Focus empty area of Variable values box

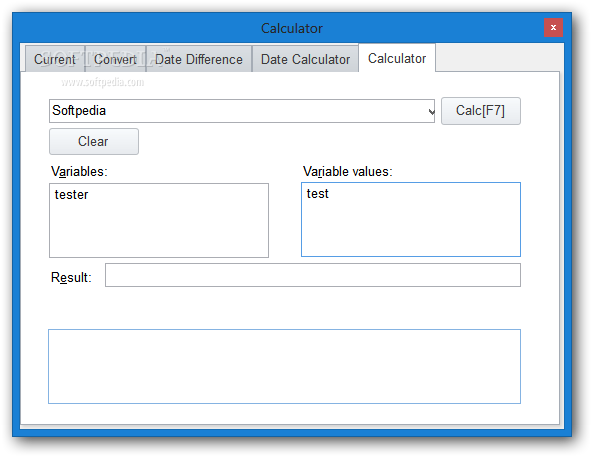pos(411,229)
